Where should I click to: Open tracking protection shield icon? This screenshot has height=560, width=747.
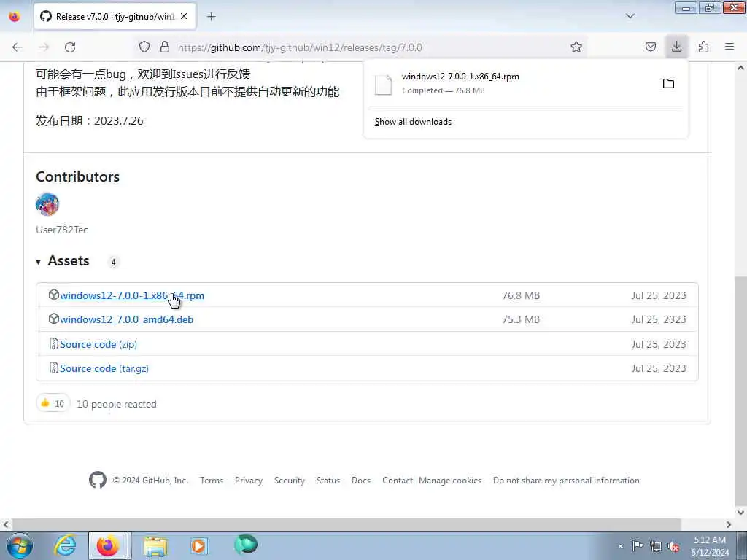[144, 47]
